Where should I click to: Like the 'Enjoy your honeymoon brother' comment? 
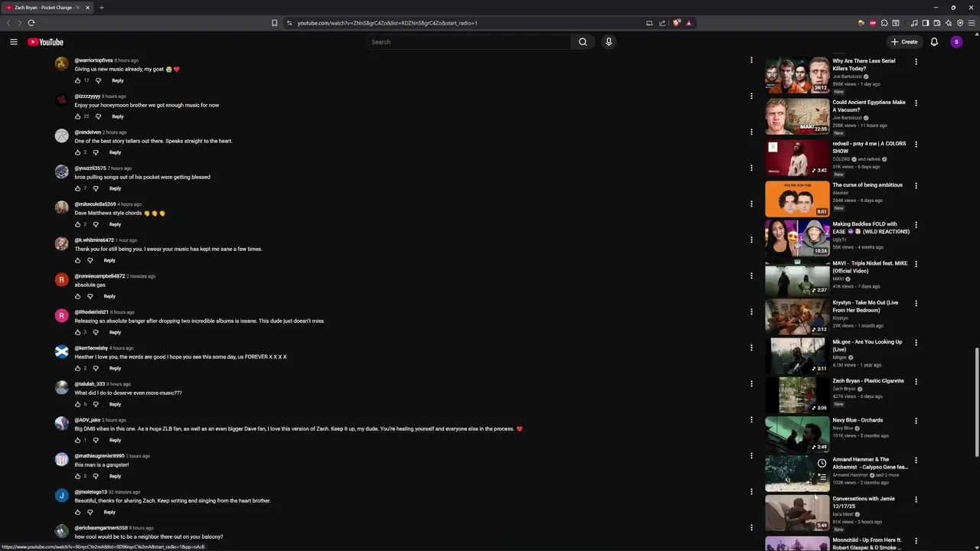pos(77,116)
